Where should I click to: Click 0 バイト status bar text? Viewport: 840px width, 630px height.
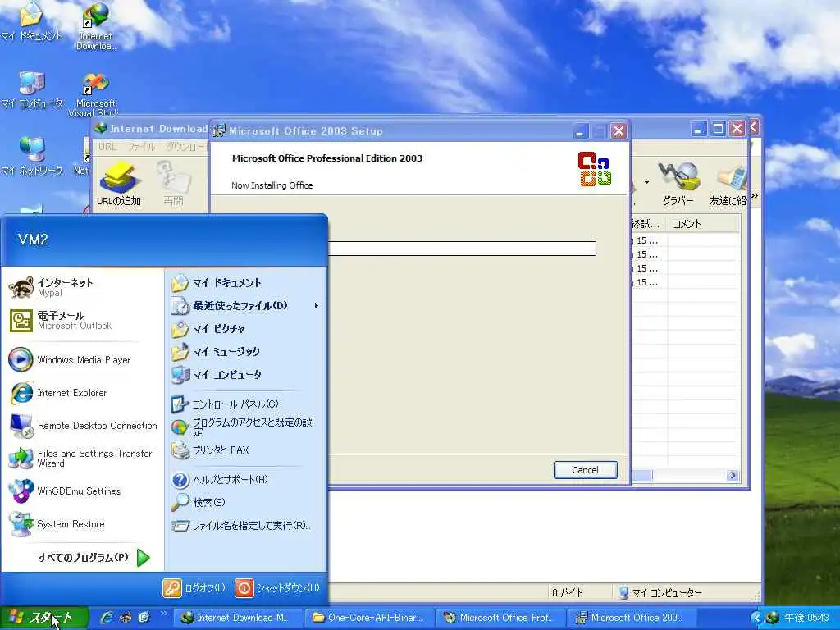click(568, 592)
